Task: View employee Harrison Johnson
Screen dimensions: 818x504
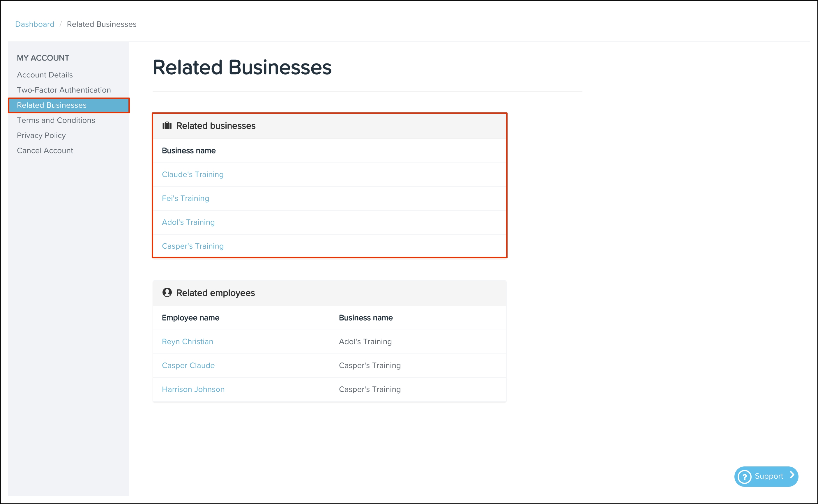Action: pos(193,389)
